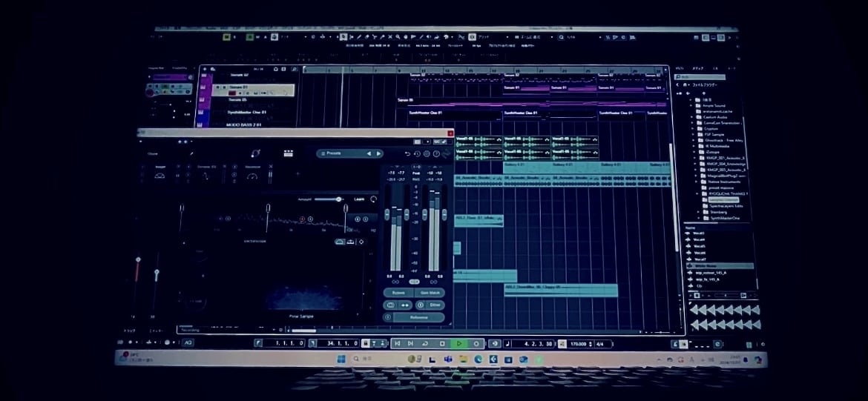This screenshot has height=401, width=868.
Task: Toggle global Solo S button in toolbar
Action: click(x=234, y=37)
